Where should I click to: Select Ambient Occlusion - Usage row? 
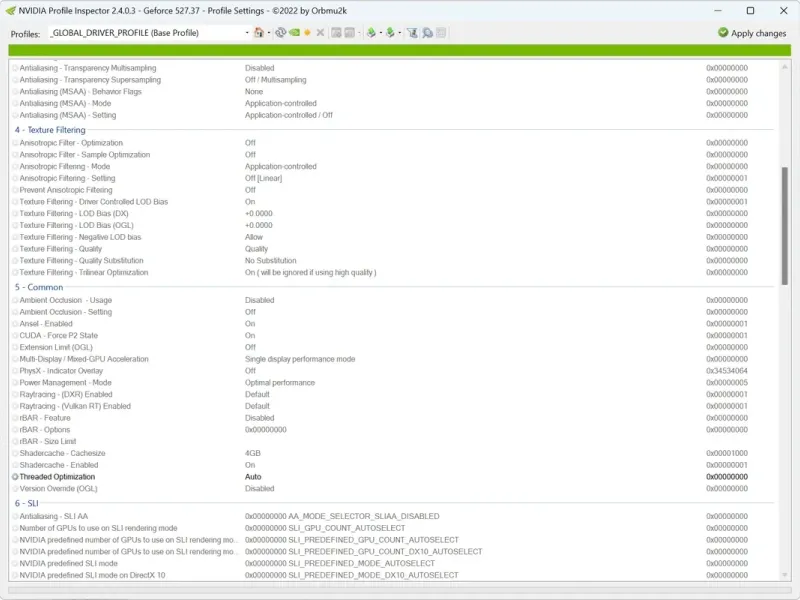click(x=393, y=300)
